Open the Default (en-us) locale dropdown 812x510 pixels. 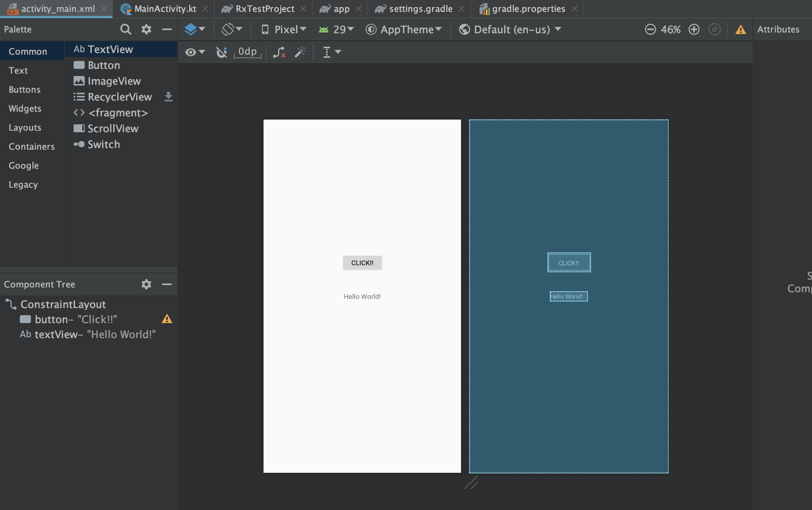pyautogui.click(x=510, y=29)
